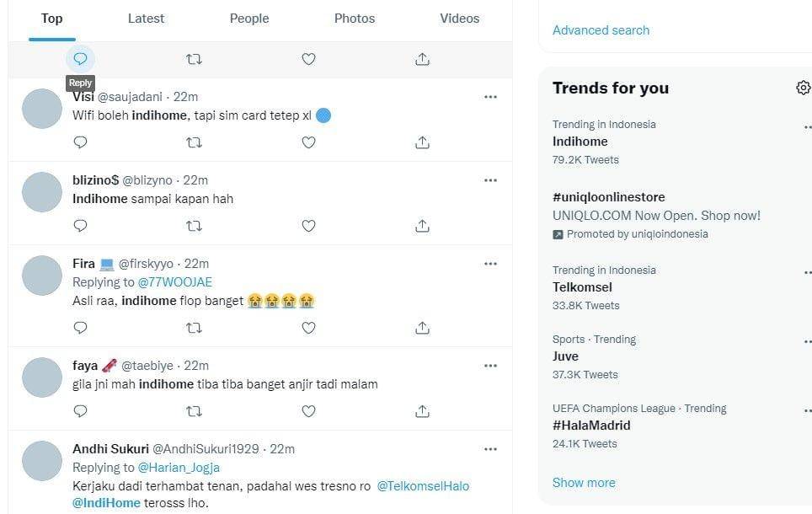Reply to saujadani's tweet about wifi
The width and height of the screenshot is (812, 514).
[x=80, y=142]
